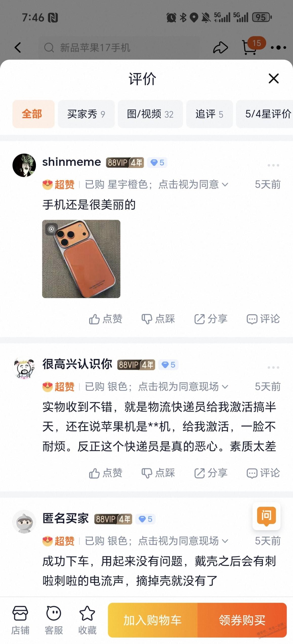Viewport: 293px width, 644px height.
Task: Share 很高兴认识你's review via 分享
Action: 211,473
